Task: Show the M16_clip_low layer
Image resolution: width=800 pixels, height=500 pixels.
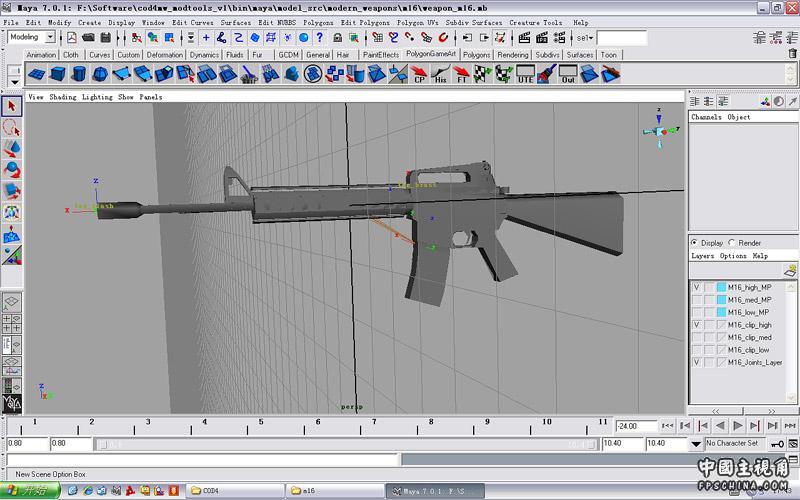Action: pyautogui.click(x=697, y=350)
